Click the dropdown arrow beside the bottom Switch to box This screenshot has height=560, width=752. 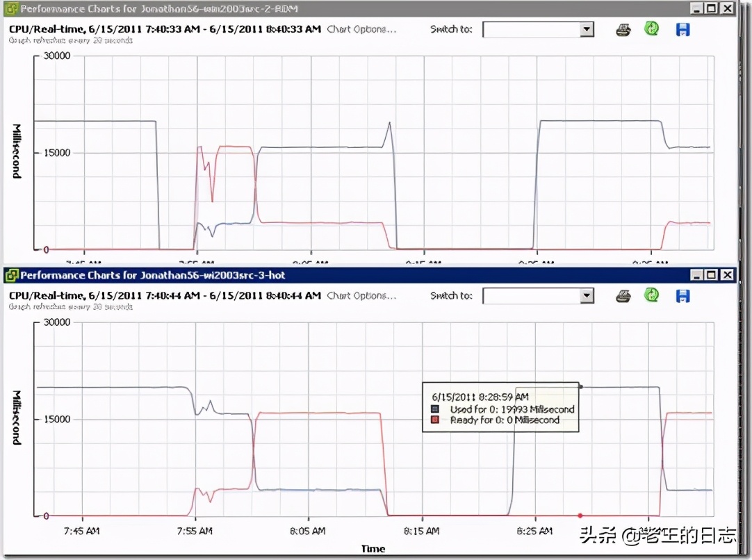586,295
